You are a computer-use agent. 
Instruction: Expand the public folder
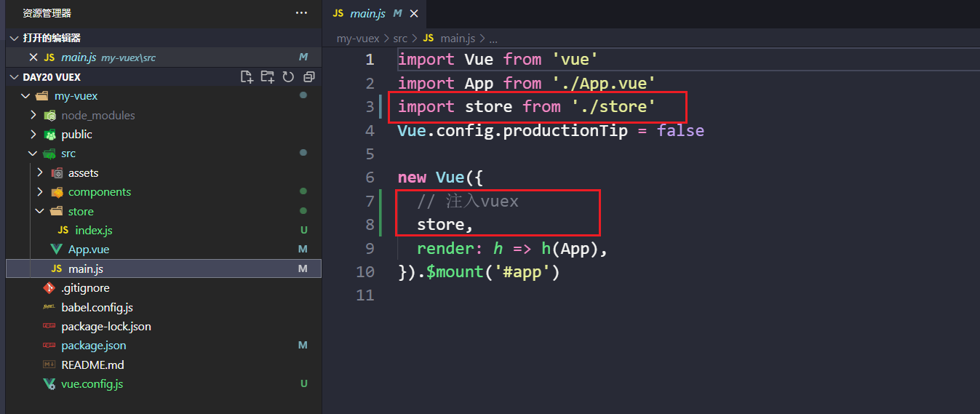coord(33,134)
